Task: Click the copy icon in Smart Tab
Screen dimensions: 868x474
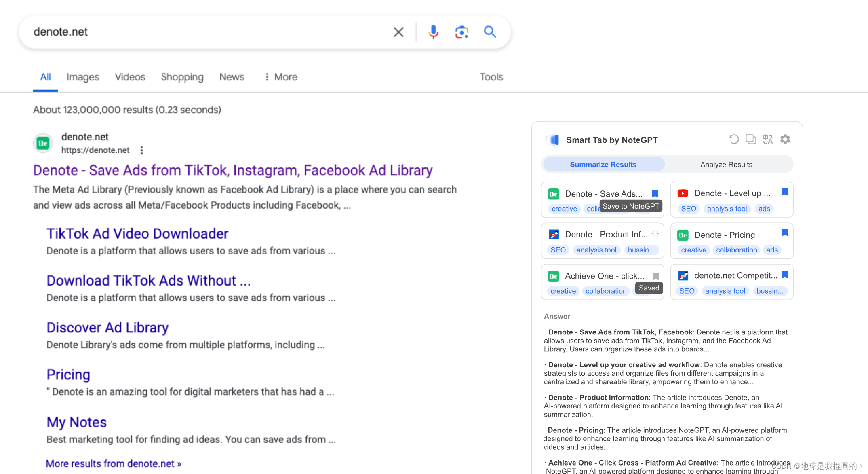Action: pos(750,140)
